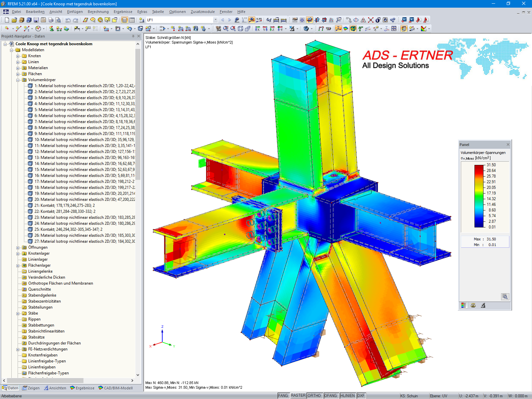Activate HLINIEN in the status bar
This screenshot has width=532, height=399.
click(347, 395)
